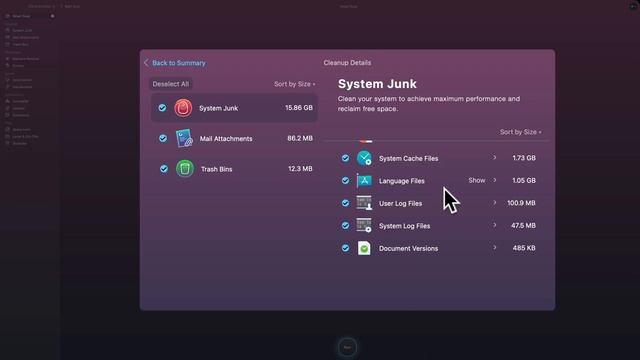
Task: Go Back to Summary
Action: [179, 63]
